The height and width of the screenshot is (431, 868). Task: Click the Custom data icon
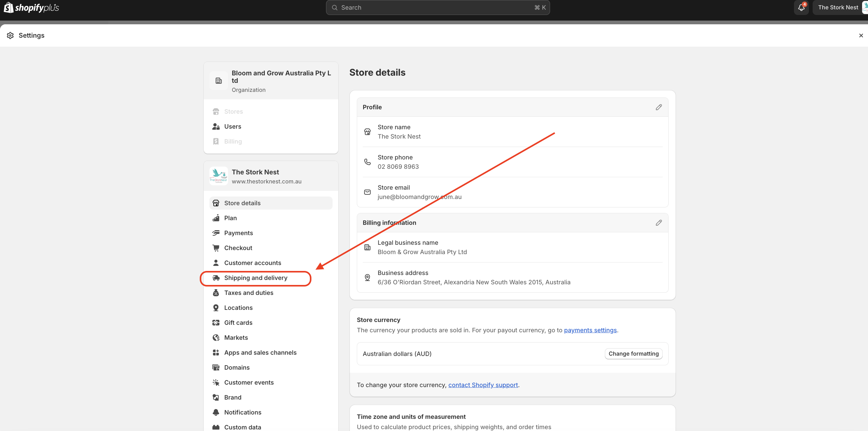[216, 427]
